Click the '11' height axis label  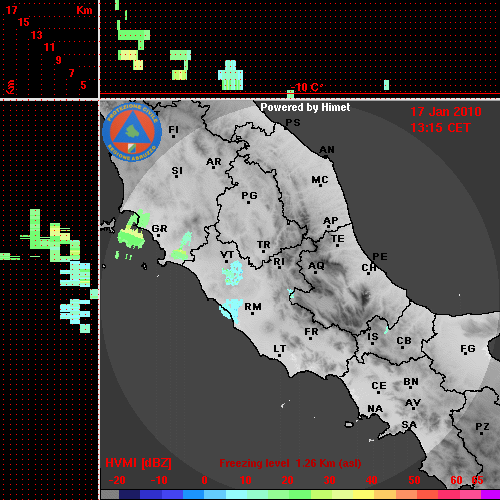pos(49,47)
